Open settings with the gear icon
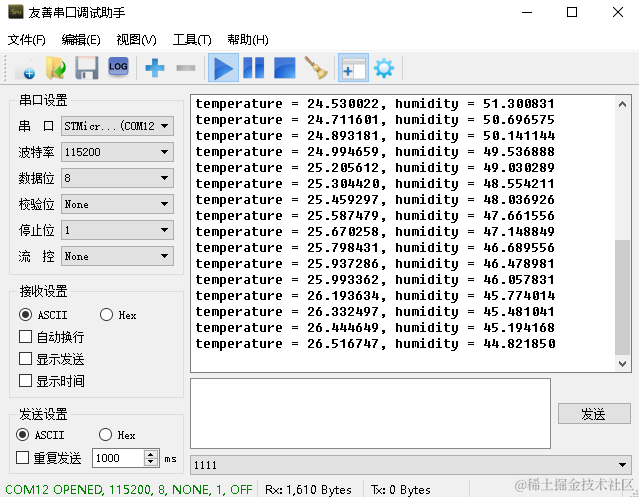639x497 pixels. 384,68
